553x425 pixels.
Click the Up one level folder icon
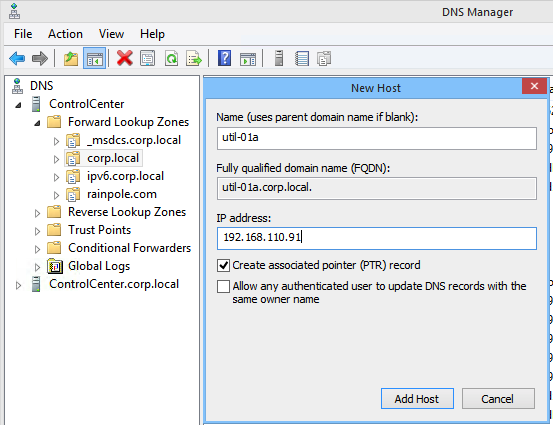71,58
